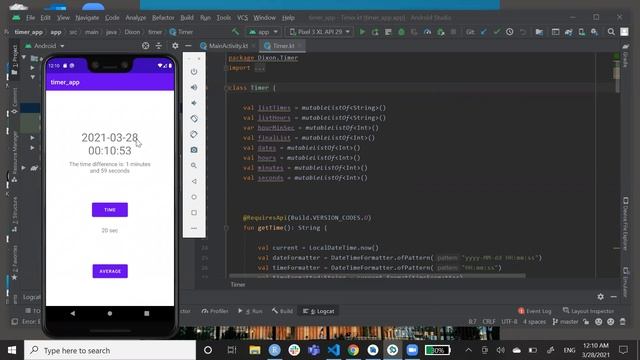Viewport: 640px width, 360px height.
Task: Tap the Android back navigation button on phone
Action: pos(73,313)
